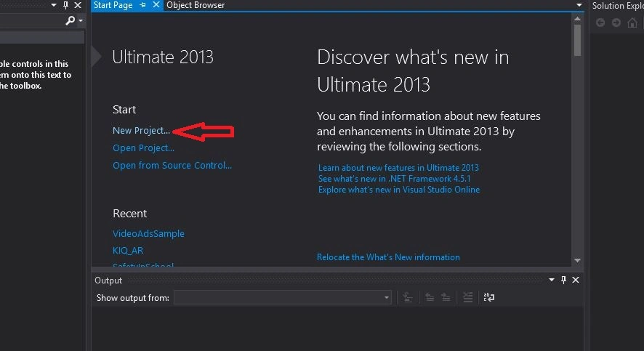The image size is (644, 351).
Task: Pin the Start Page tab
Action: [x=143, y=5]
